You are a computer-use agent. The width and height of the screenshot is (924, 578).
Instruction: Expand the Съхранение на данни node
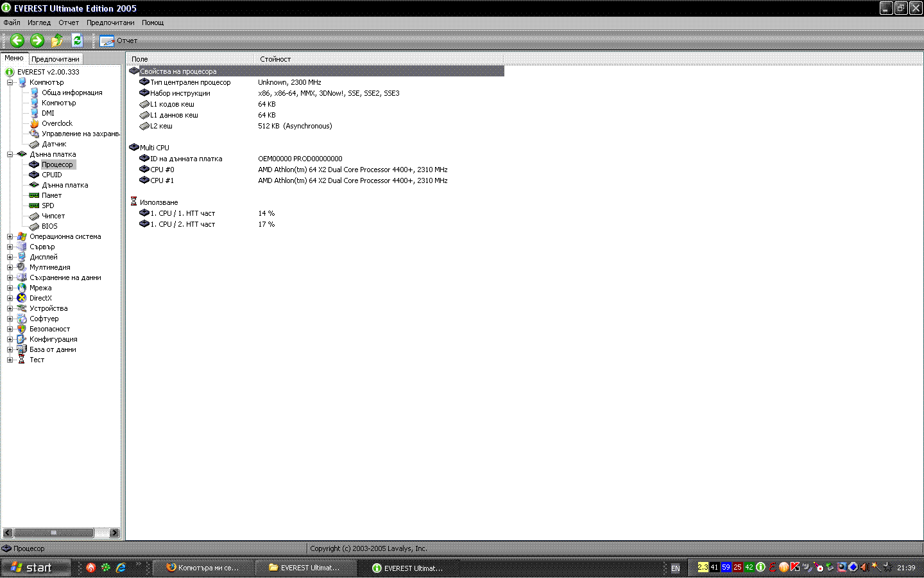point(10,277)
